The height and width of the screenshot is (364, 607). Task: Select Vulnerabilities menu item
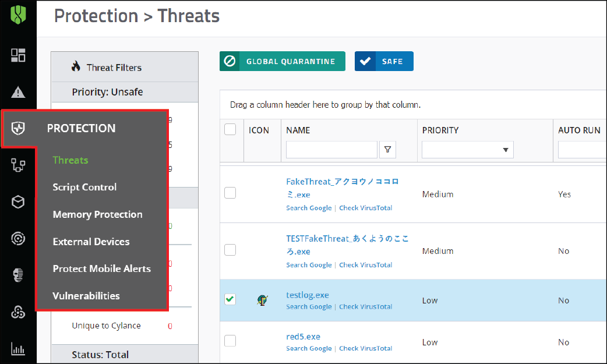(86, 296)
